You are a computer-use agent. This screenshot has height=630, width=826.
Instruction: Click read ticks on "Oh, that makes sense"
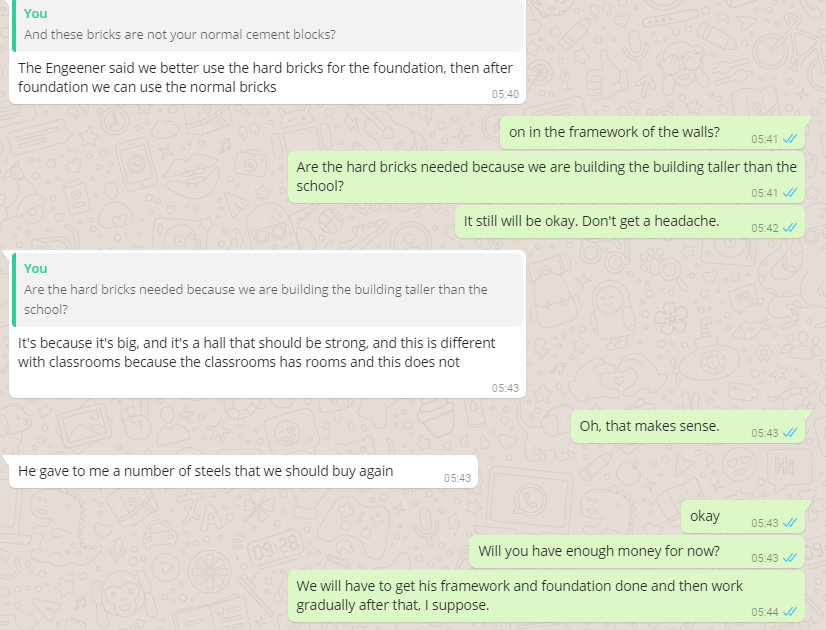click(x=790, y=433)
